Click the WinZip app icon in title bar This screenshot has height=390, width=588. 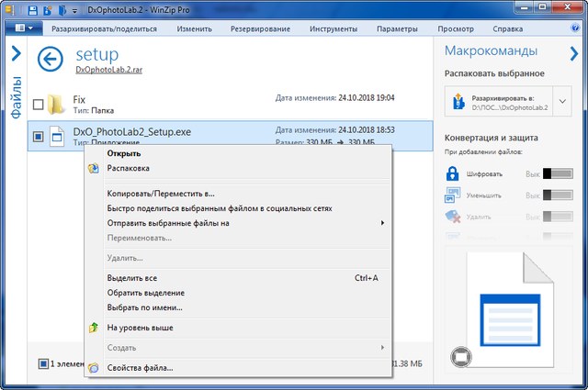pyautogui.click(x=10, y=10)
